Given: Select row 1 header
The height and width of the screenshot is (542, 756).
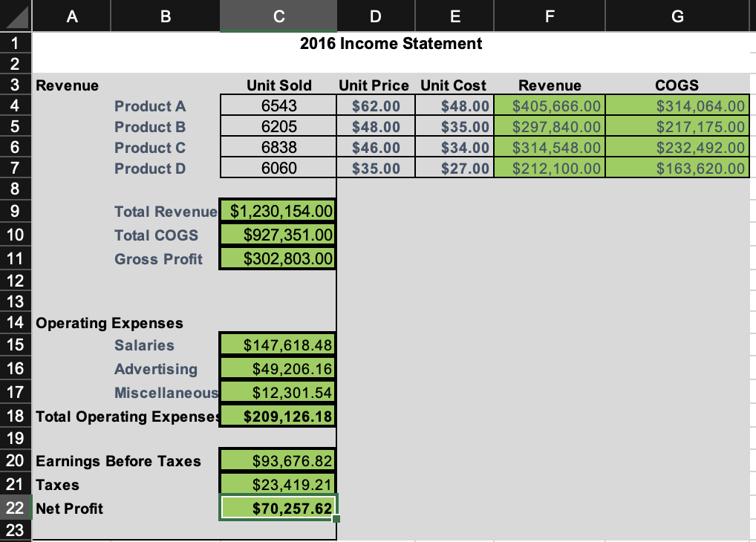Looking at the screenshot, I should click(x=16, y=43).
